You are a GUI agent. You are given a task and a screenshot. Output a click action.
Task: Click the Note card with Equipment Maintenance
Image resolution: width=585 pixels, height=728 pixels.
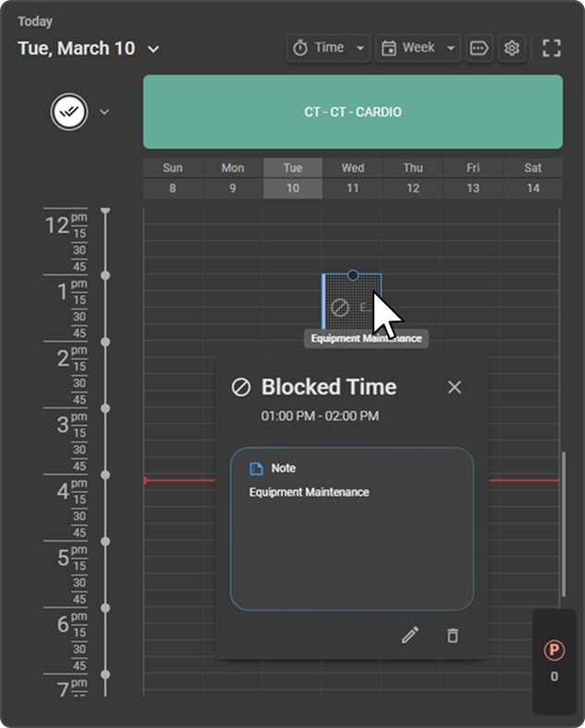(352, 528)
